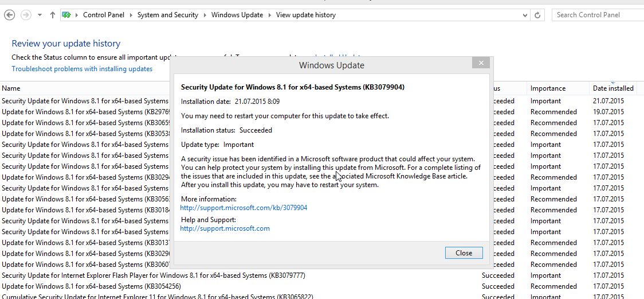Screen dimensions: 644x299
Task: Expand arrow after System and Security breadcrumb
Action: pos(205,15)
